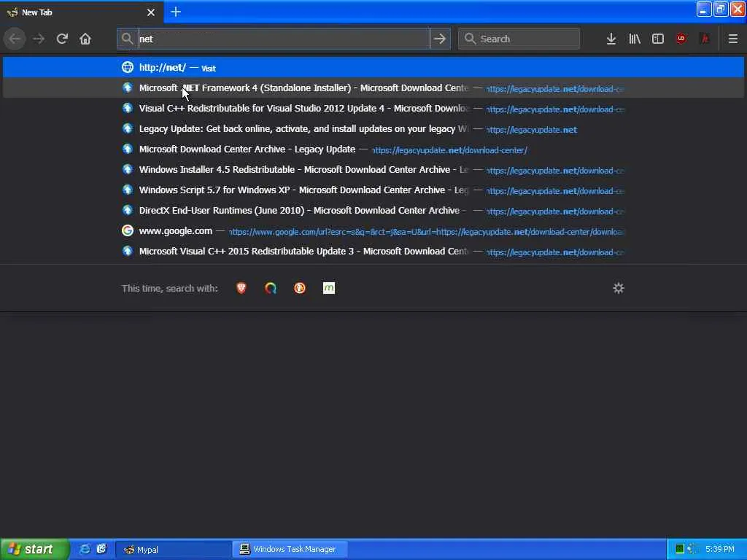Open search settings gear
This screenshot has height=560, width=747.
(x=619, y=288)
